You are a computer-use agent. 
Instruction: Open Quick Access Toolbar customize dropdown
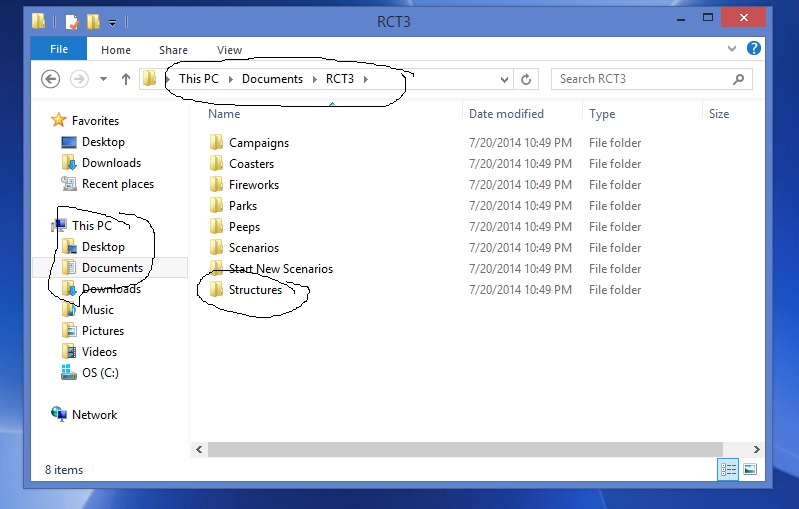coord(112,21)
